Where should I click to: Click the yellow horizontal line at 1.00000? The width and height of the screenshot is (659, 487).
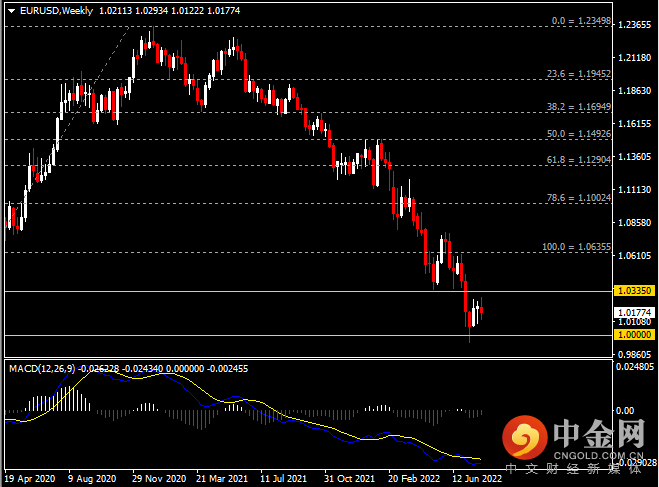pyautogui.click(x=309, y=335)
